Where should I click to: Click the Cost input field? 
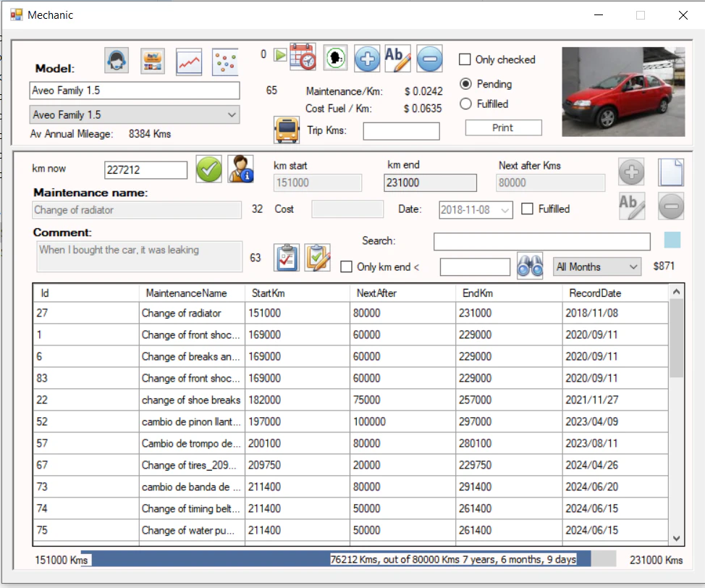[347, 209]
